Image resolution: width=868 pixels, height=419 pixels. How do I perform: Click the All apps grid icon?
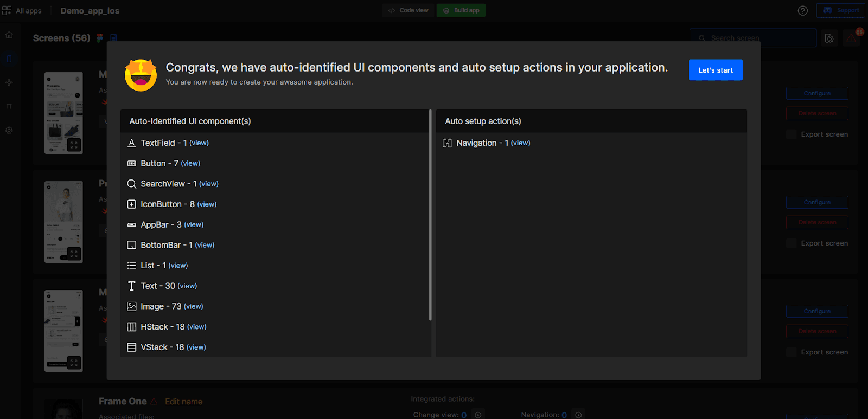[7, 10]
